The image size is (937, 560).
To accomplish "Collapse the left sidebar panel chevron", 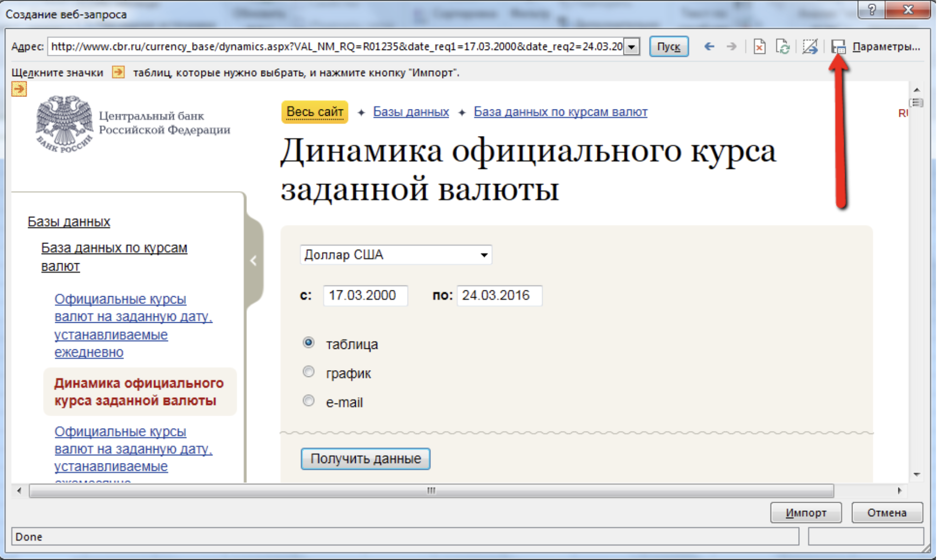I will coord(254,261).
